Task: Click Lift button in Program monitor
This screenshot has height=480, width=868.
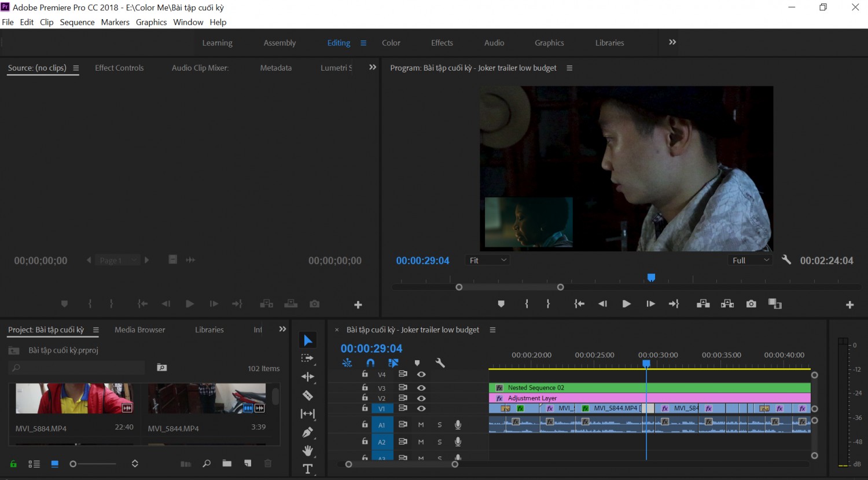Action: point(703,304)
